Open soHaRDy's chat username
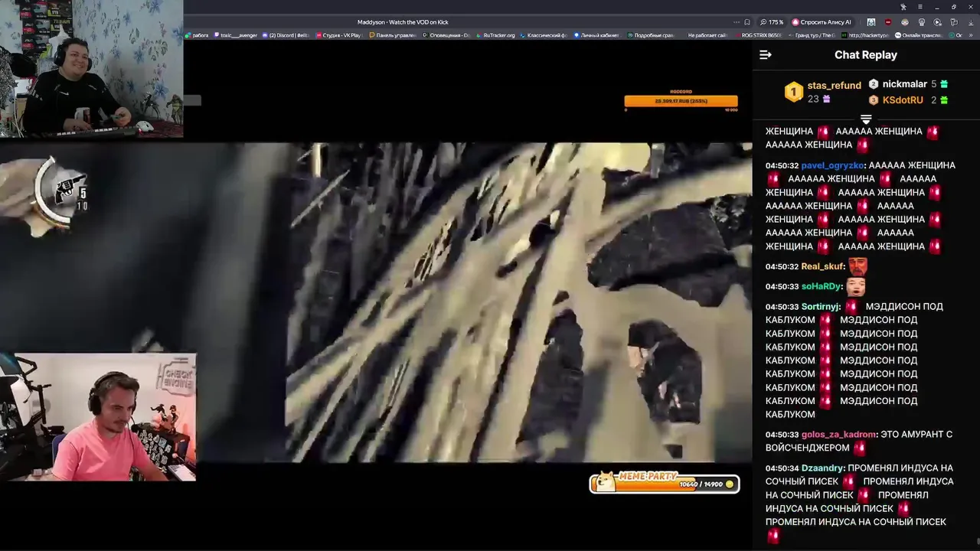 pyautogui.click(x=822, y=286)
